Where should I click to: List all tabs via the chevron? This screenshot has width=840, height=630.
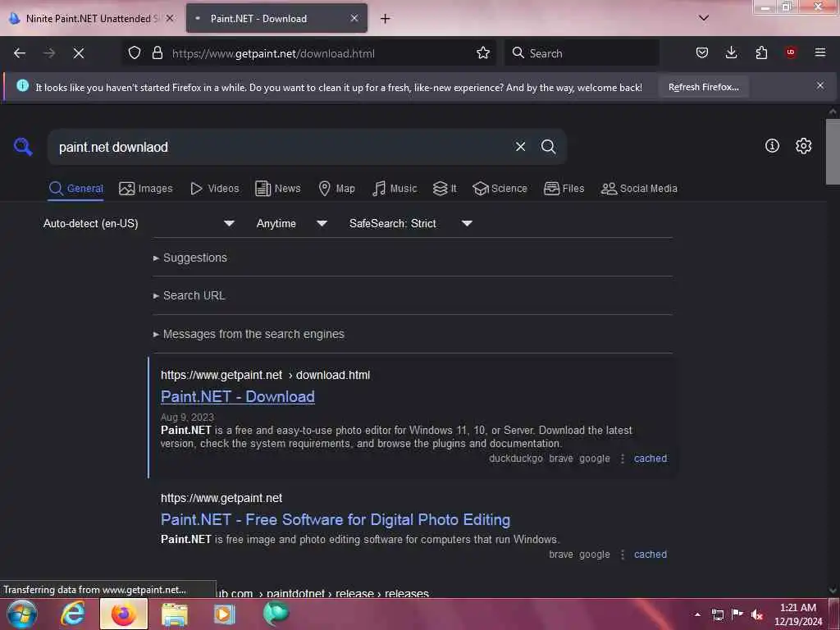703,18
